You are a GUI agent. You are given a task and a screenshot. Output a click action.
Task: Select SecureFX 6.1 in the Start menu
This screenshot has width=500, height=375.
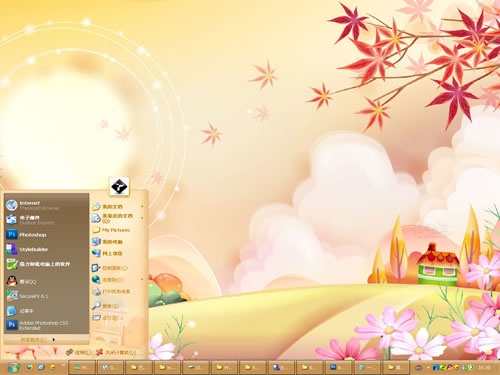(x=46, y=296)
